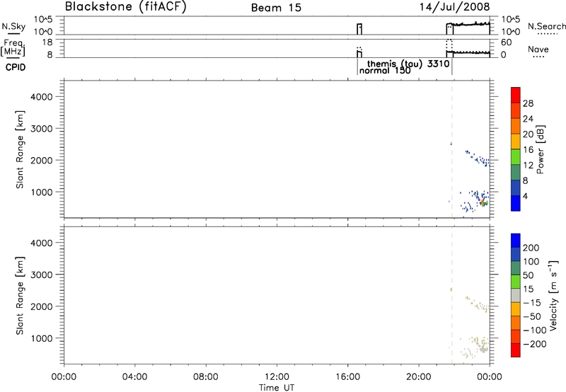566x392 pixels.
Task: Select the N.Sky legend label
Action: 13,26
